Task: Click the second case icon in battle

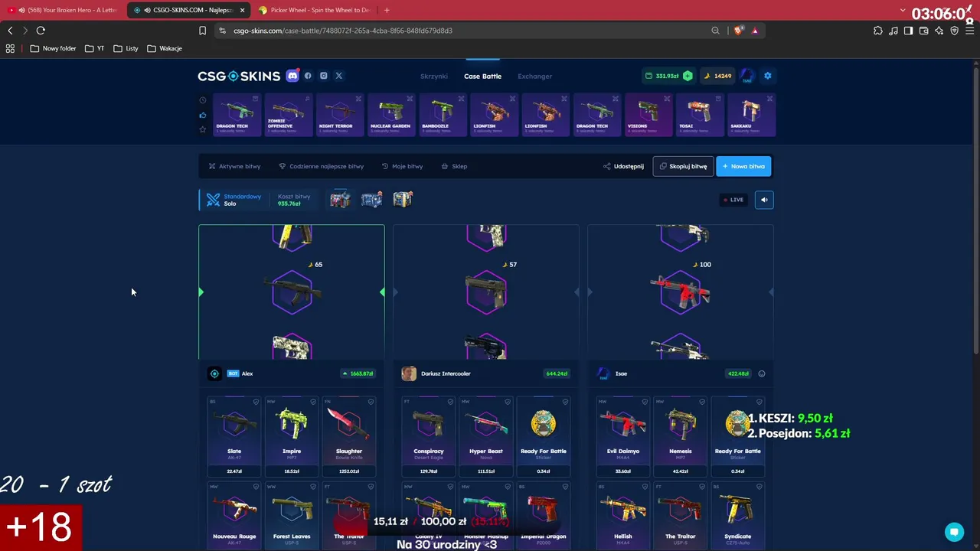Action: (x=371, y=200)
